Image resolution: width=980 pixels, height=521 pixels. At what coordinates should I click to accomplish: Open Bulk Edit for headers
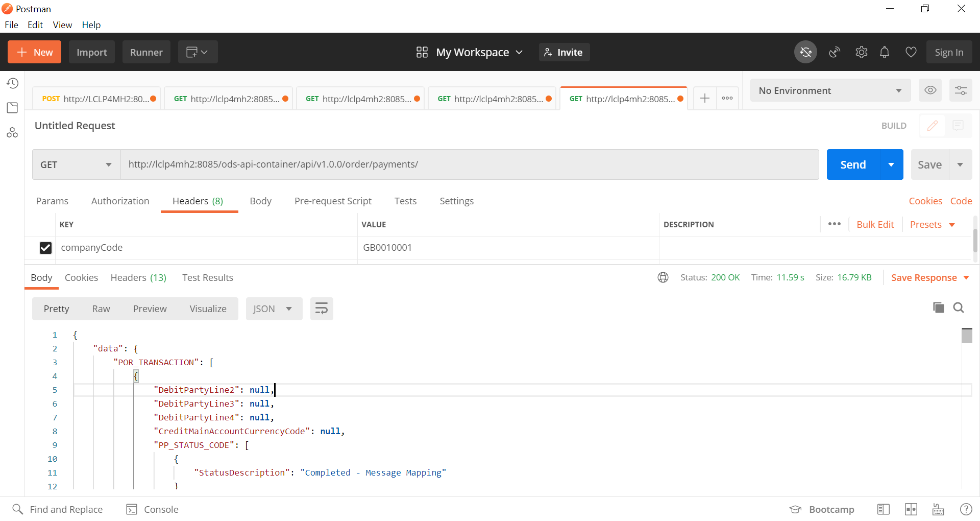tap(875, 224)
